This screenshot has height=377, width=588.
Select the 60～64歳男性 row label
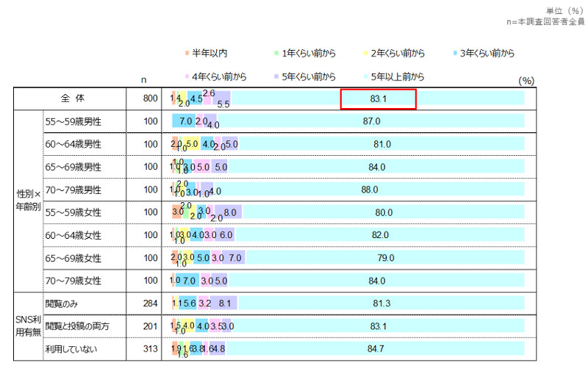click(x=73, y=144)
